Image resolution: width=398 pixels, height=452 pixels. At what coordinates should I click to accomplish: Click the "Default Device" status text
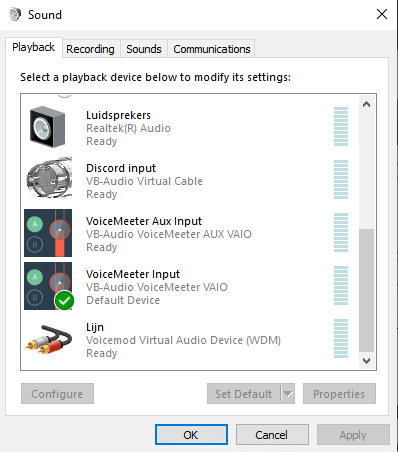(x=123, y=300)
